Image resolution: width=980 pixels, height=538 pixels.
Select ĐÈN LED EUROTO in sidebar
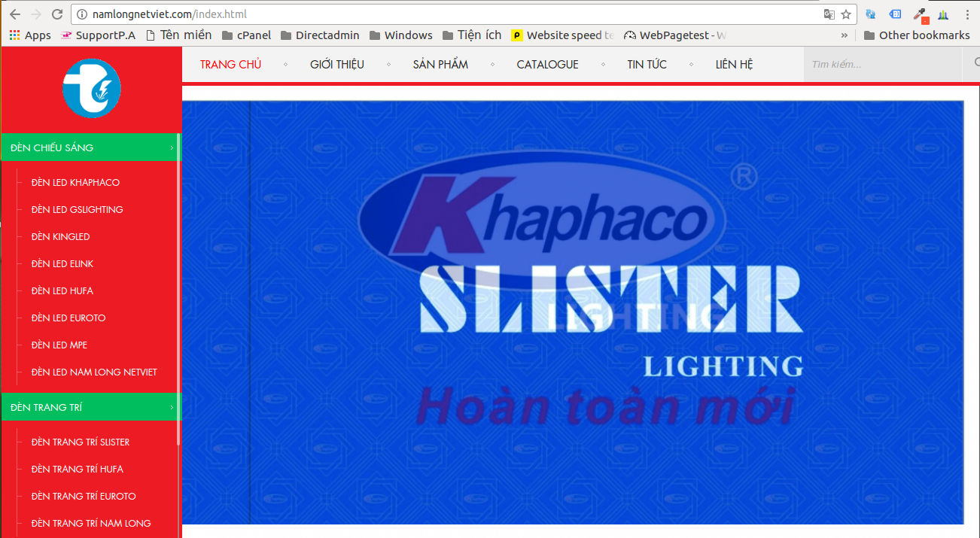tap(68, 318)
